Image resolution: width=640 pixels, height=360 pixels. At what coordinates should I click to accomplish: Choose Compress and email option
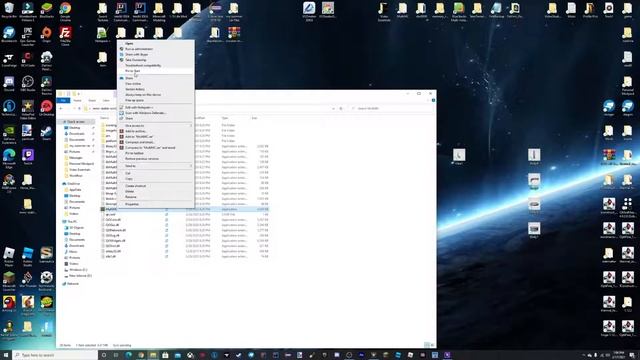[155, 142]
